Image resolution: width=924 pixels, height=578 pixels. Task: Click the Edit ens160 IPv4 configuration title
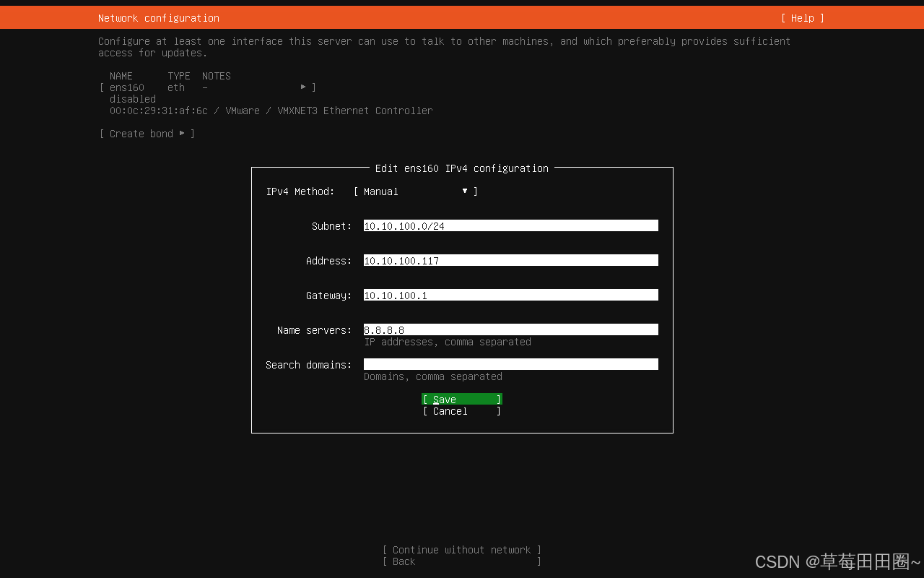[461, 168]
